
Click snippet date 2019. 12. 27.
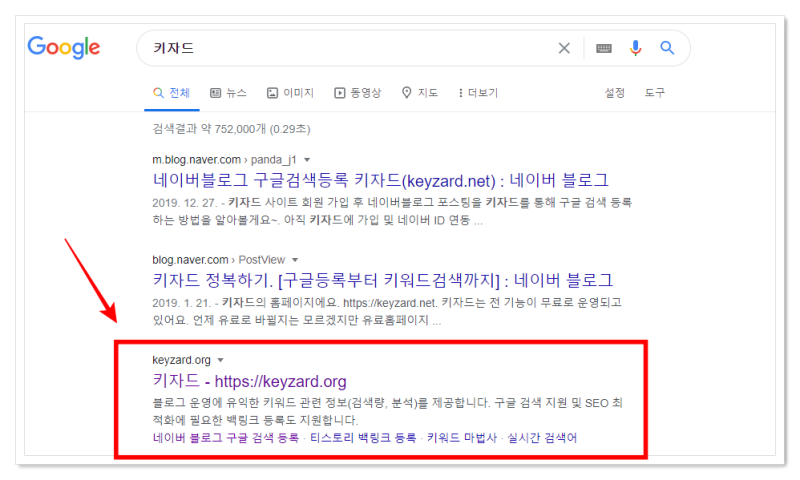coord(184,203)
